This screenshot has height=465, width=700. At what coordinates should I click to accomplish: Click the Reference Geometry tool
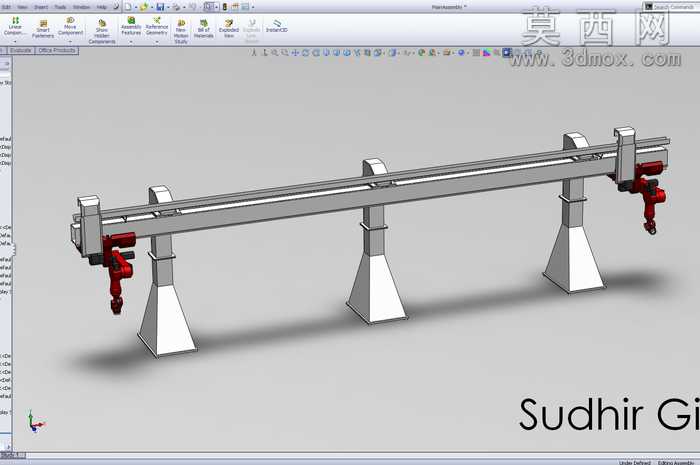[157, 26]
